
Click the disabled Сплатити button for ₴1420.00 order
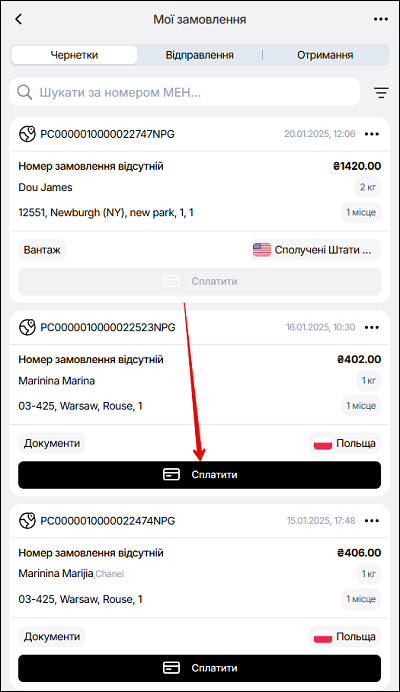click(200, 282)
